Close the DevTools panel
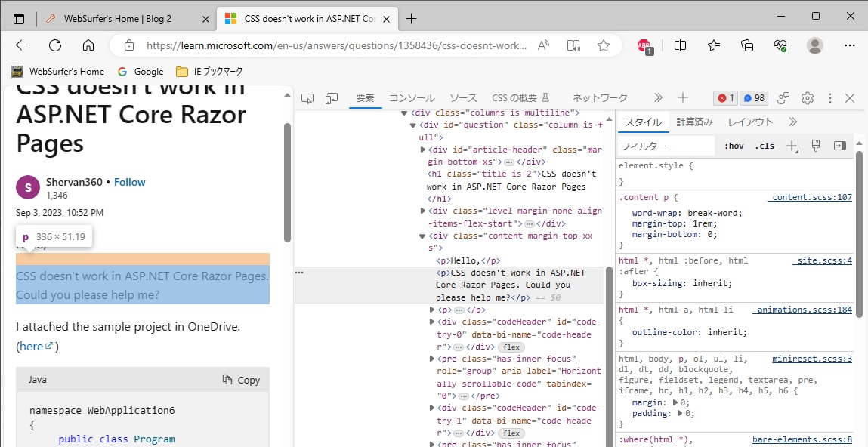Image resolution: width=868 pixels, height=447 pixels. [x=851, y=98]
